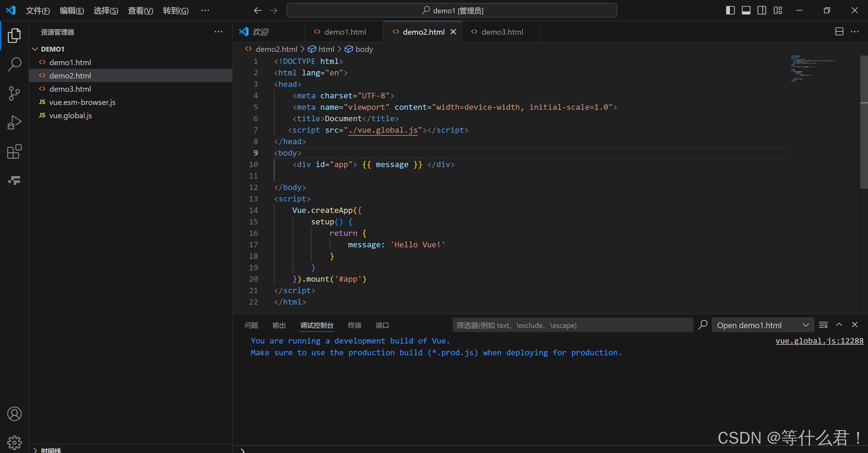This screenshot has width=868, height=453.
Task: Collapse the DEMO1 folder tree
Action: [35, 49]
